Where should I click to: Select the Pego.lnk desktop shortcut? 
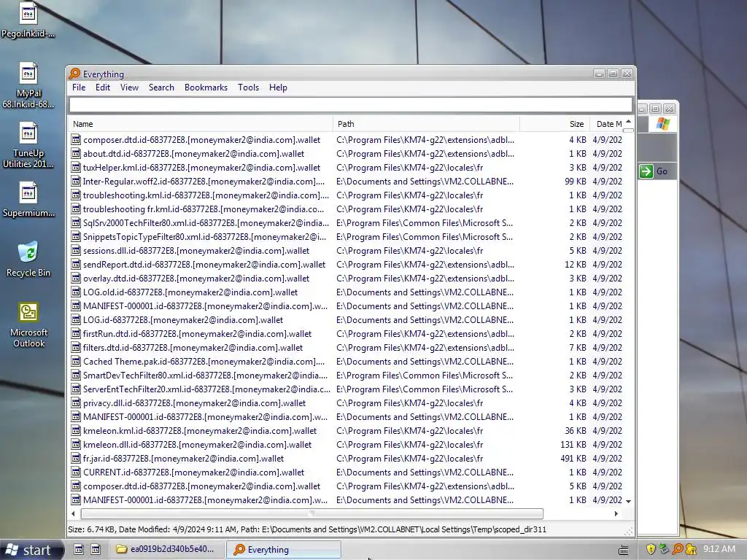(x=28, y=20)
